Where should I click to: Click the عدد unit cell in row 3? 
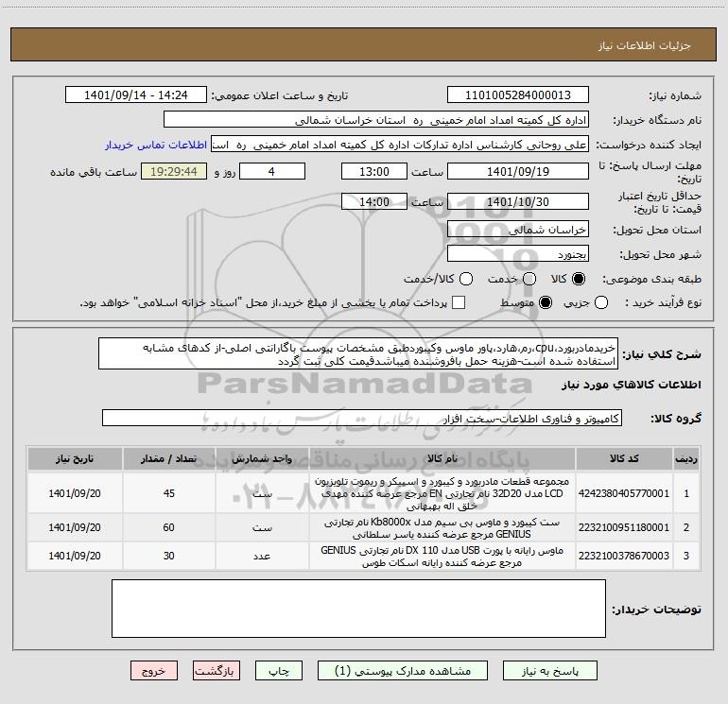(262, 556)
